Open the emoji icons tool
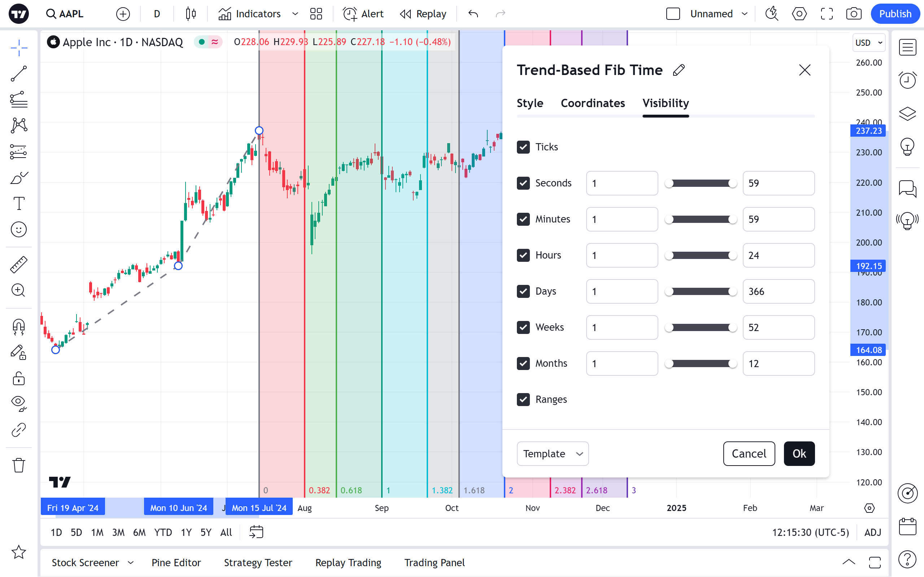The width and height of the screenshot is (924, 577). click(x=19, y=230)
